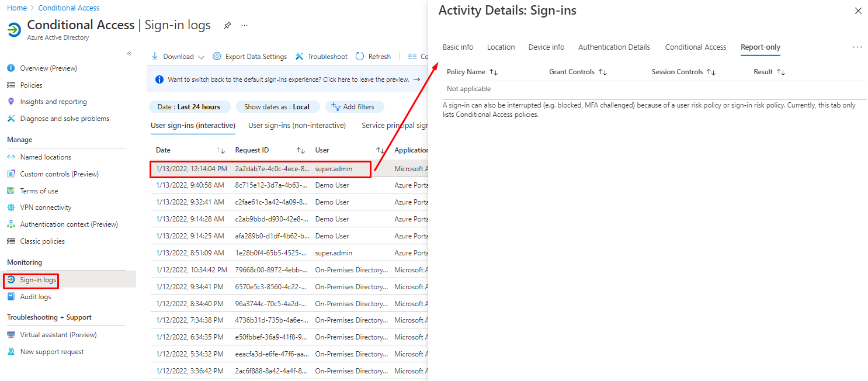Open User sign-ins (non-interactive) tab

coord(297,126)
